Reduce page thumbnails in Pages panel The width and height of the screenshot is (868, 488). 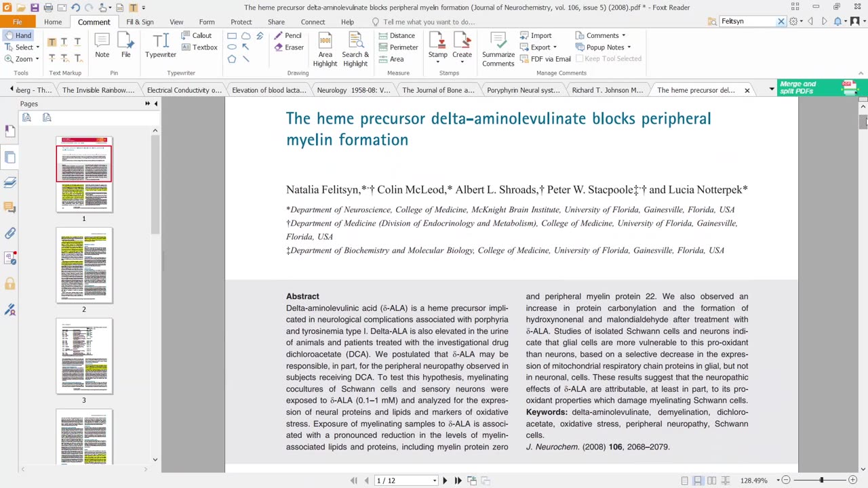(47, 118)
